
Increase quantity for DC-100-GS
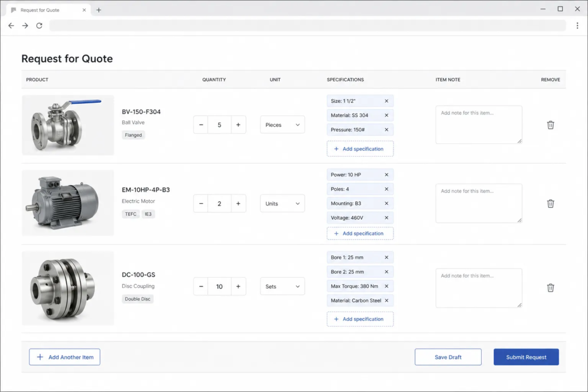[238, 286]
